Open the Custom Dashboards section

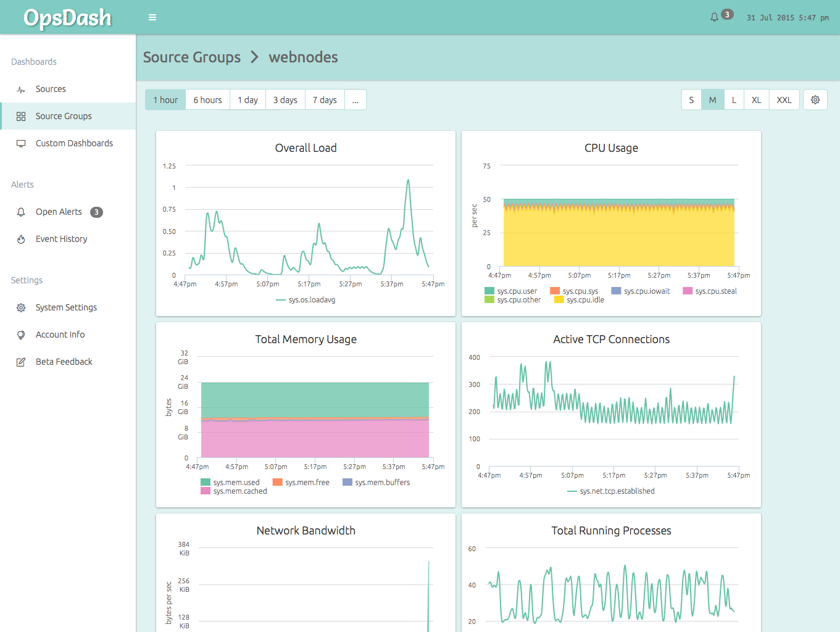pos(74,143)
